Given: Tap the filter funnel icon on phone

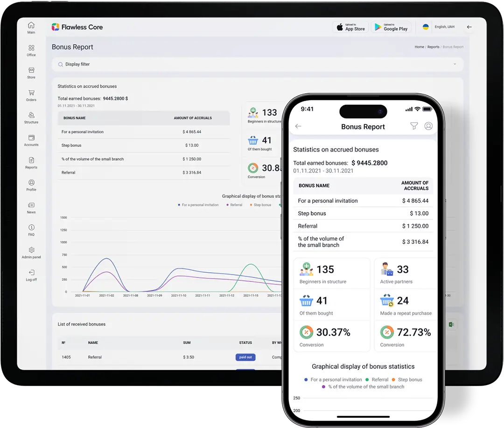Looking at the screenshot, I should [413, 126].
